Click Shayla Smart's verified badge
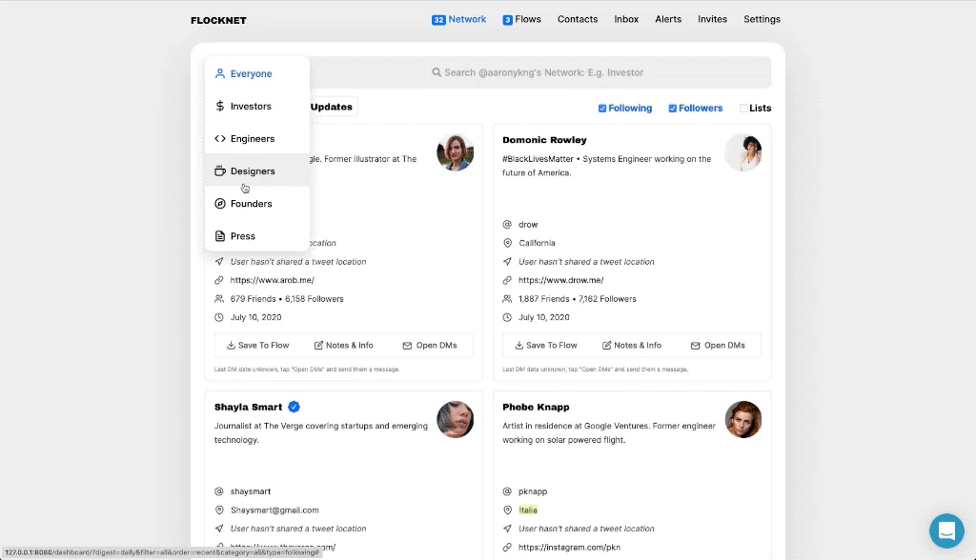The width and height of the screenshot is (976, 560). coord(295,407)
